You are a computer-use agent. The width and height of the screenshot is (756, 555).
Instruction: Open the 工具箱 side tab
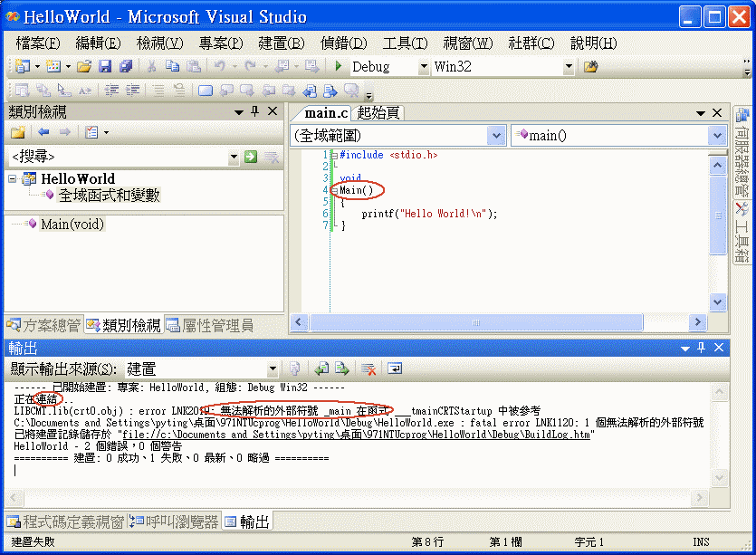click(742, 233)
